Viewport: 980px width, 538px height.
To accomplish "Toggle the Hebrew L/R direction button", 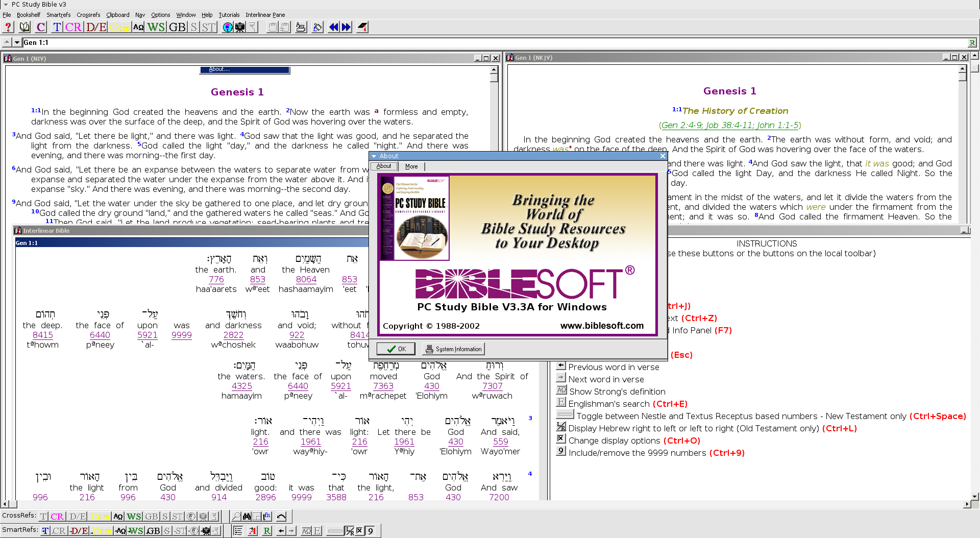I will coord(350,530).
